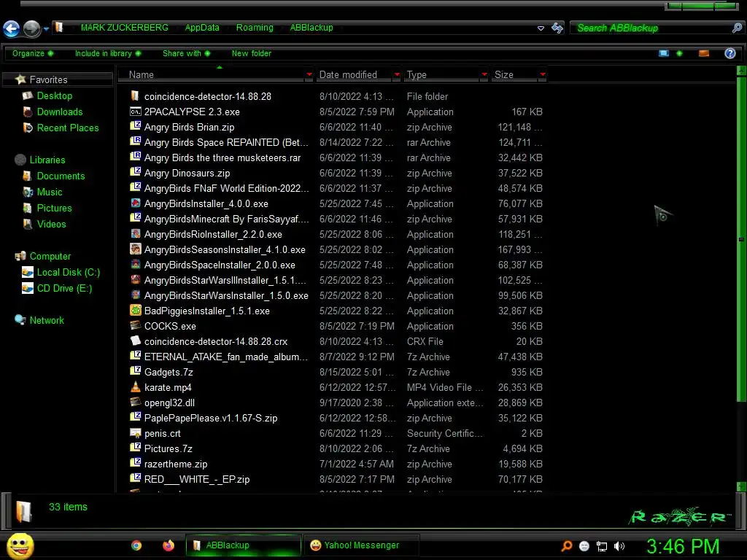The width and height of the screenshot is (747, 560).
Task: Open the recent locations dropdown beside Forward
Action: coord(46,29)
